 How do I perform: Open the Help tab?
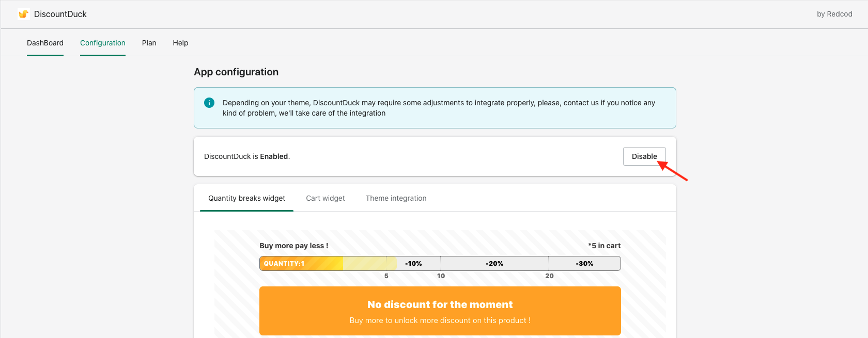[x=180, y=43]
